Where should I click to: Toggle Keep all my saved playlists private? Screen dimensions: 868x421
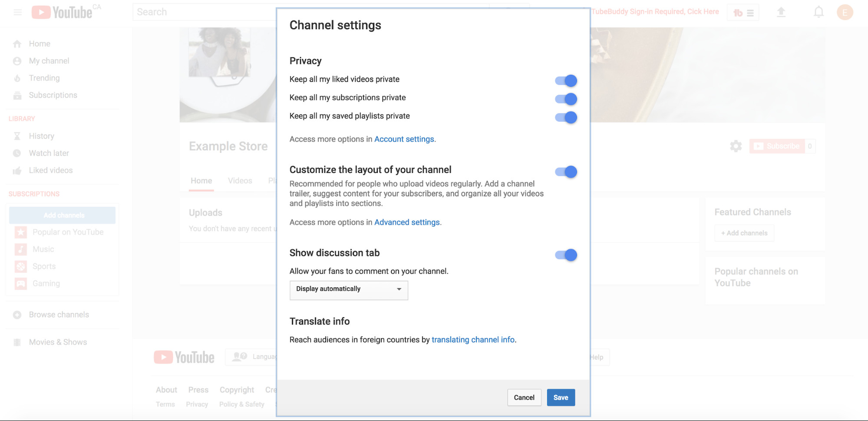[x=566, y=117]
